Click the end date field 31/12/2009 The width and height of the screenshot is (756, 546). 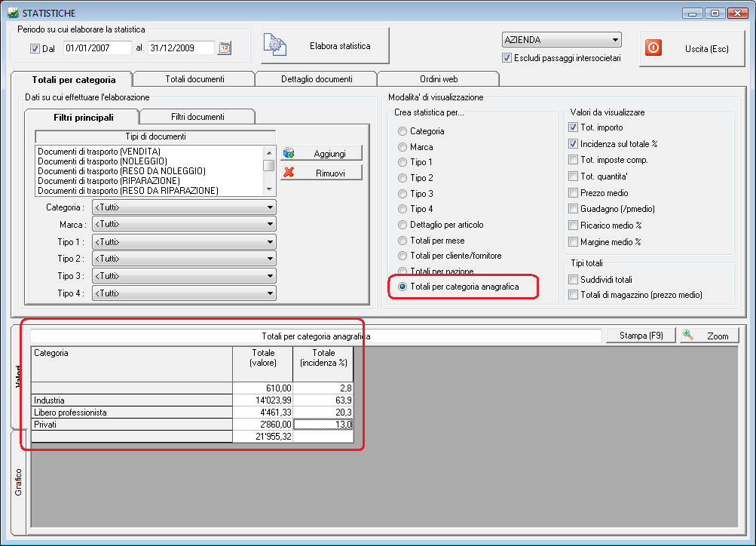click(181, 48)
